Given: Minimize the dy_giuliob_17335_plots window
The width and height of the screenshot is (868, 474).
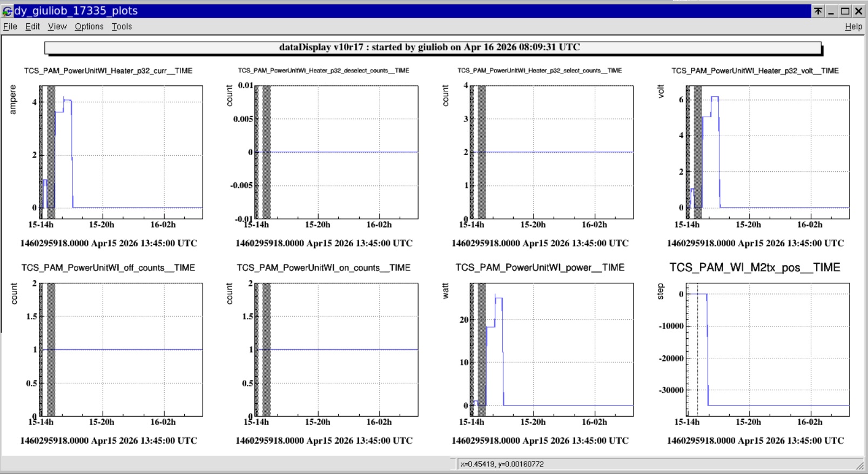Looking at the screenshot, I should tap(832, 11).
